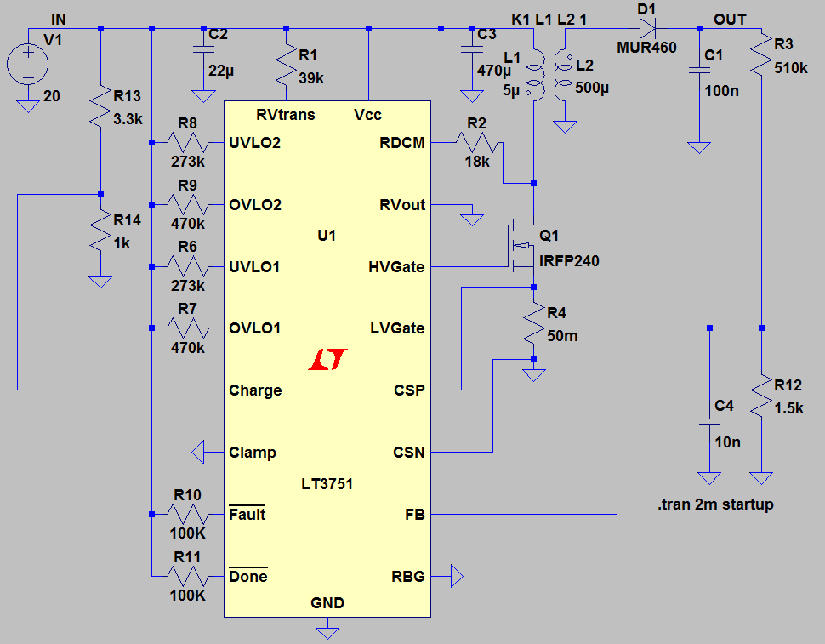Select the V1 voltage source symbol

point(28,65)
